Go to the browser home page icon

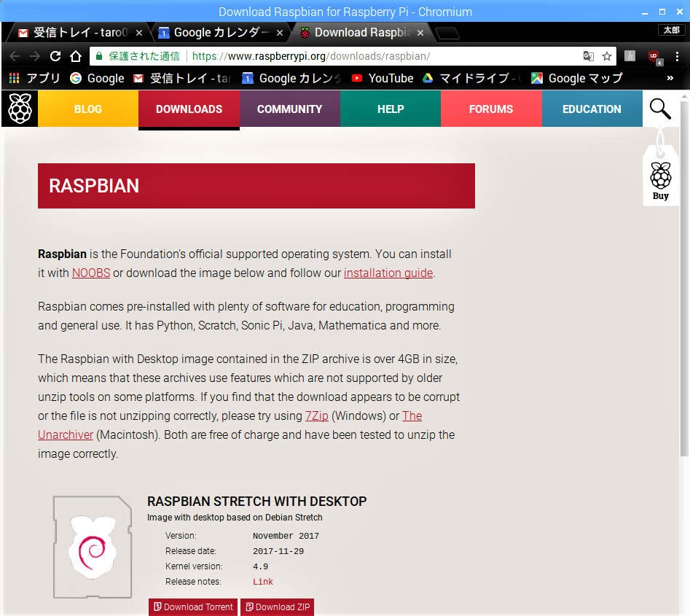point(76,56)
